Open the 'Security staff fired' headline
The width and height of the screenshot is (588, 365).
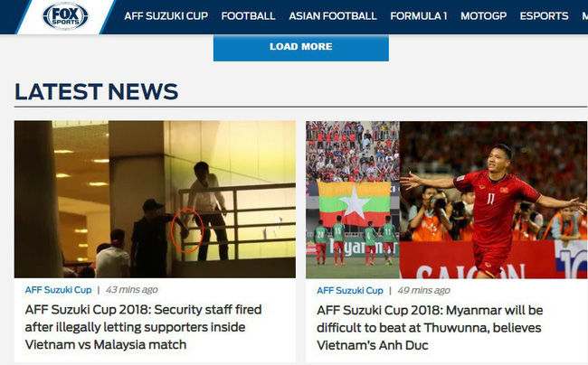point(143,327)
